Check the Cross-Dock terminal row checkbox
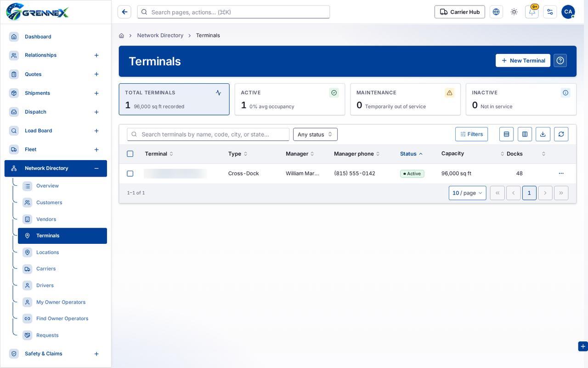The image size is (588, 368). point(130,173)
